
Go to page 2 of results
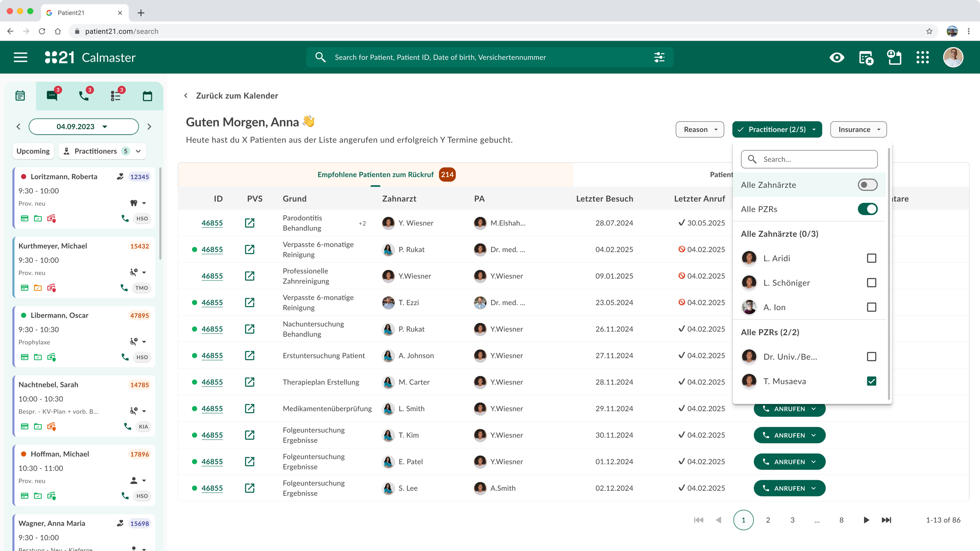[768, 520]
